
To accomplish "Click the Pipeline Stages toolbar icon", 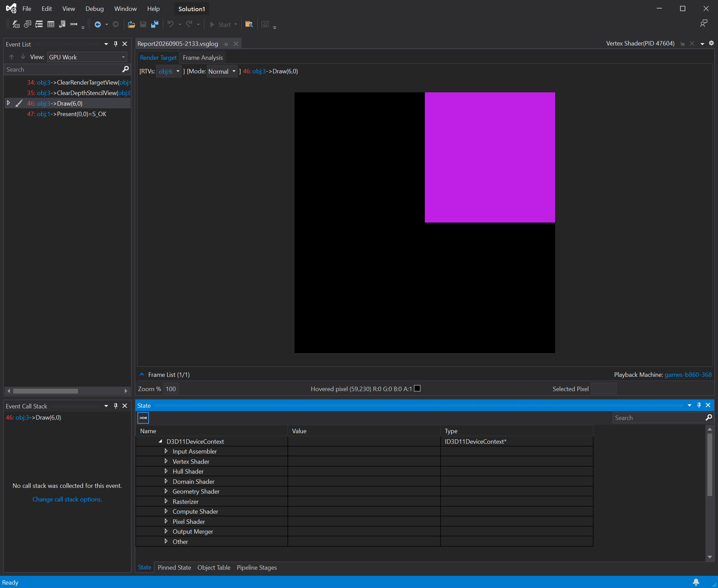I will [74, 24].
